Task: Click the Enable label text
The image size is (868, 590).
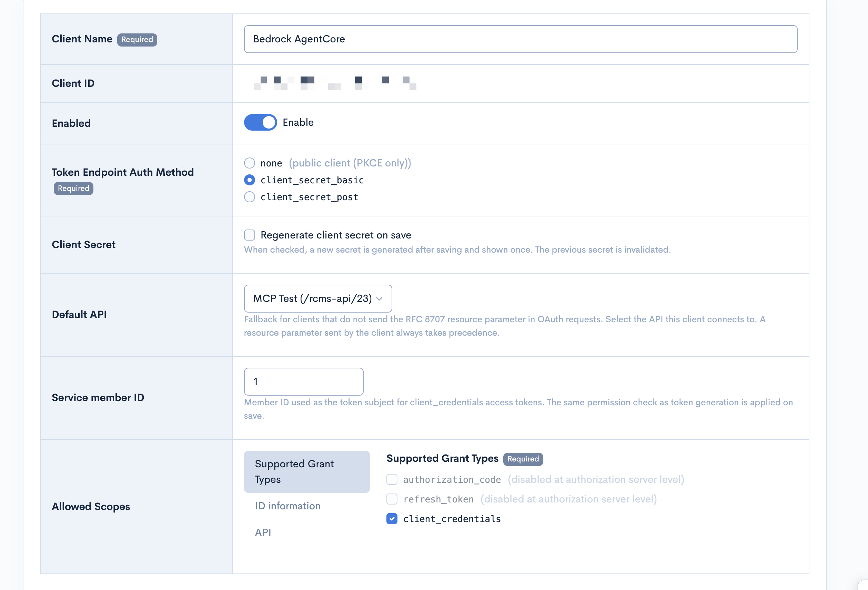Action: click(298, 122)
